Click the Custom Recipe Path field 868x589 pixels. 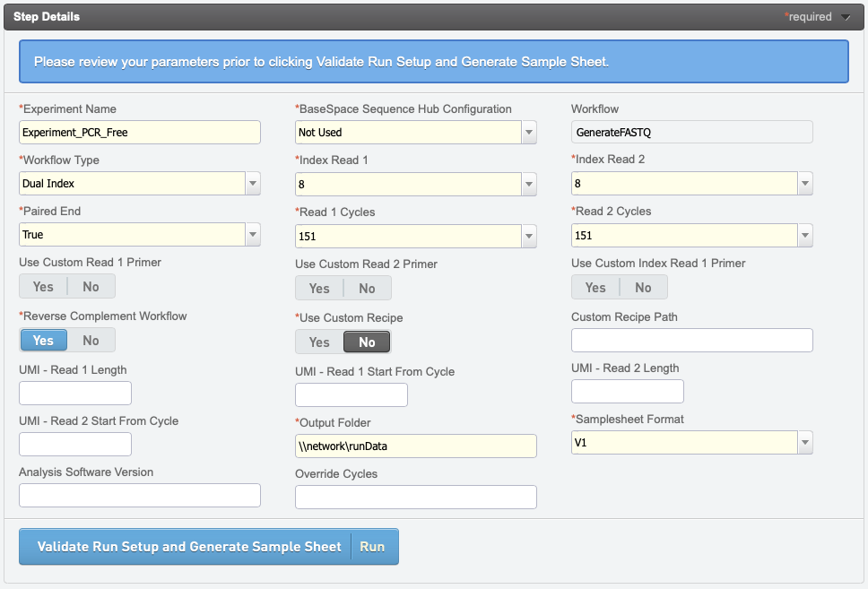coord(692,341)
